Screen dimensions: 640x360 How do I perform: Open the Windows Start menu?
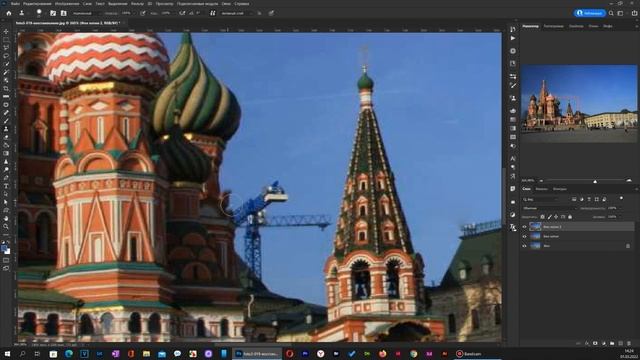click(7, 354)
